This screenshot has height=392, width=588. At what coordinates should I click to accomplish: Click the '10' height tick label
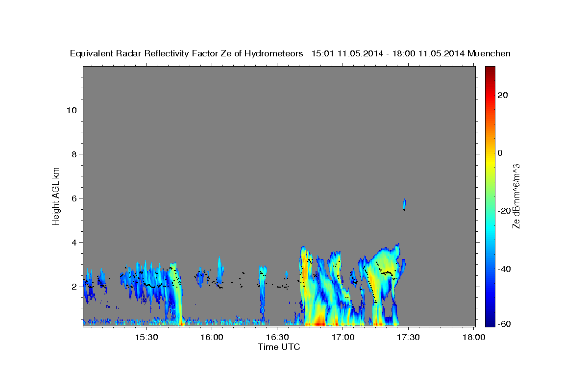click(x=72, y=110)
